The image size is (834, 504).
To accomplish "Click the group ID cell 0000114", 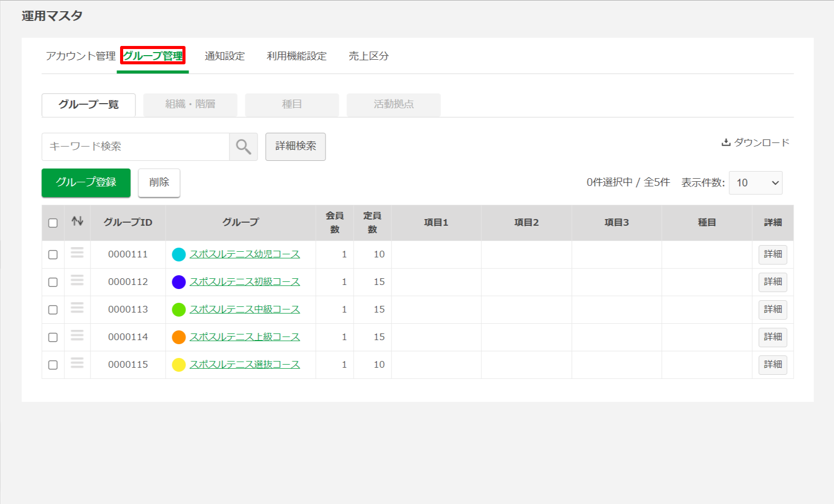I will 128,337.
